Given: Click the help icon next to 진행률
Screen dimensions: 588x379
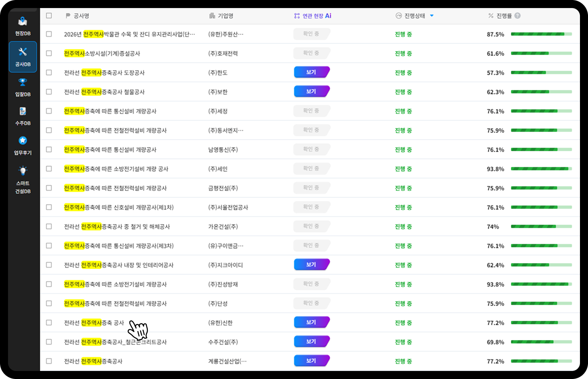Looking at the screenshot, I should coord(518,16).
